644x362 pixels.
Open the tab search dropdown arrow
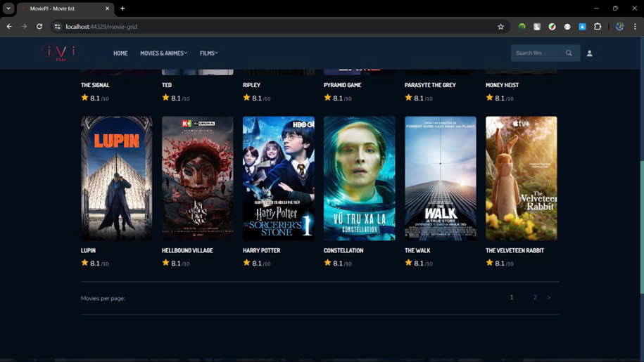8,8
